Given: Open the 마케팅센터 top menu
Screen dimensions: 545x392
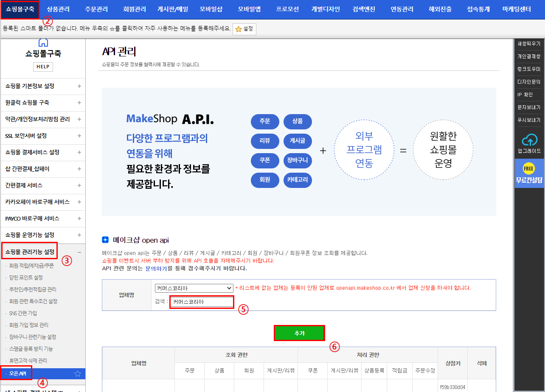Looking at the screenshot, I should click(517, 9).
